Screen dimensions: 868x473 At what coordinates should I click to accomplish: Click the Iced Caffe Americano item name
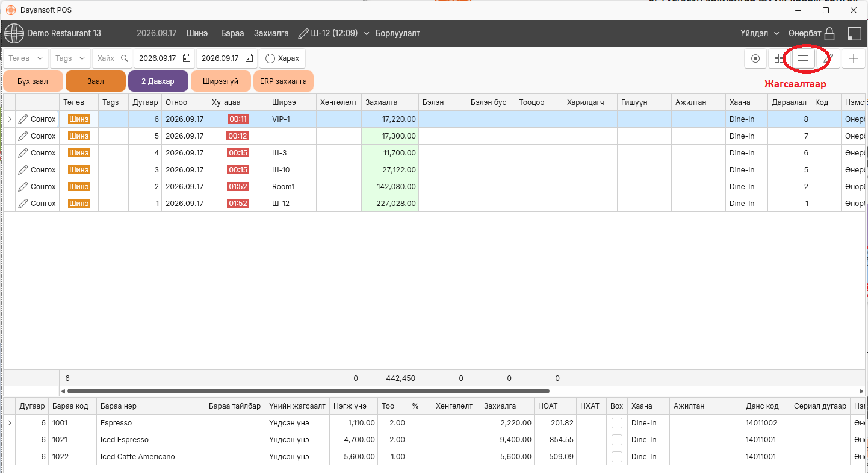click(138, 457)
